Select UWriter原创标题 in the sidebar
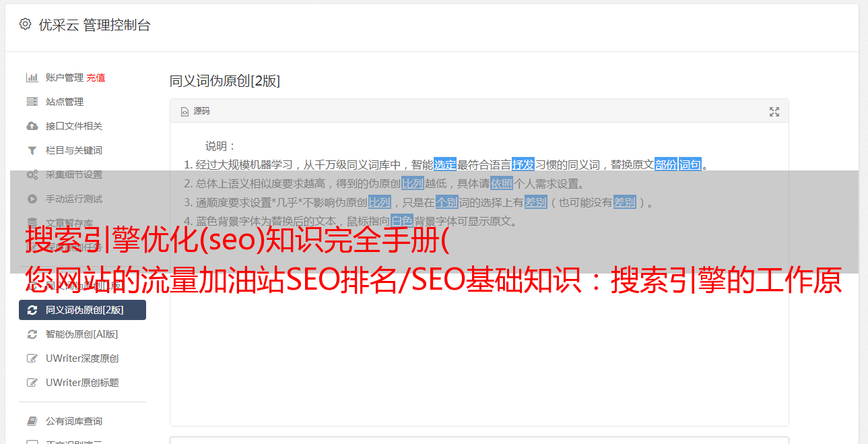The height and width of the screenshot is (444, 868). tap(82, 383)
